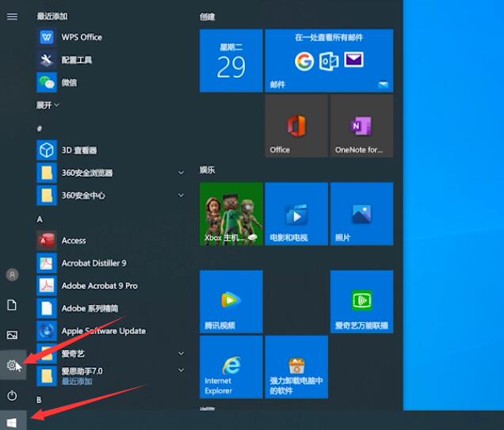
Task: Click the A letter index header
Action: pos(40,219)
